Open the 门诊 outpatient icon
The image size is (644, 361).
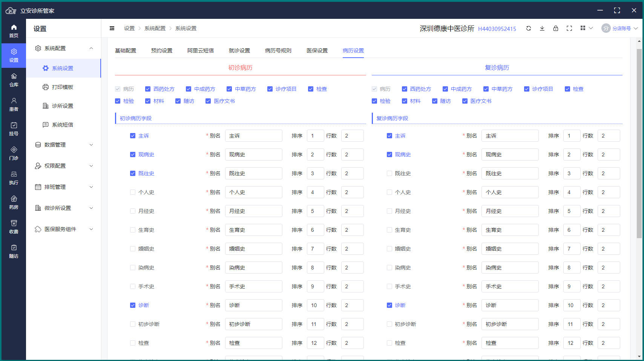coord(14,150)
